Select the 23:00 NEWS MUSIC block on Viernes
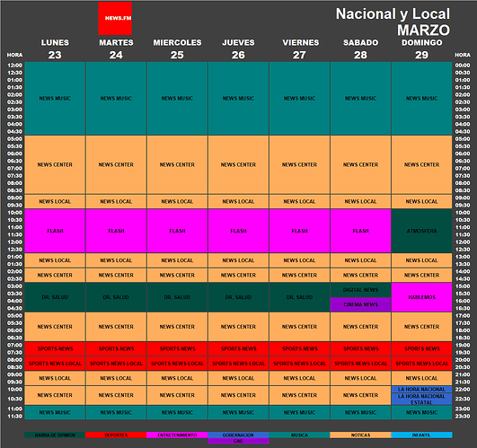The image size is (477, 448). point(299,412)
